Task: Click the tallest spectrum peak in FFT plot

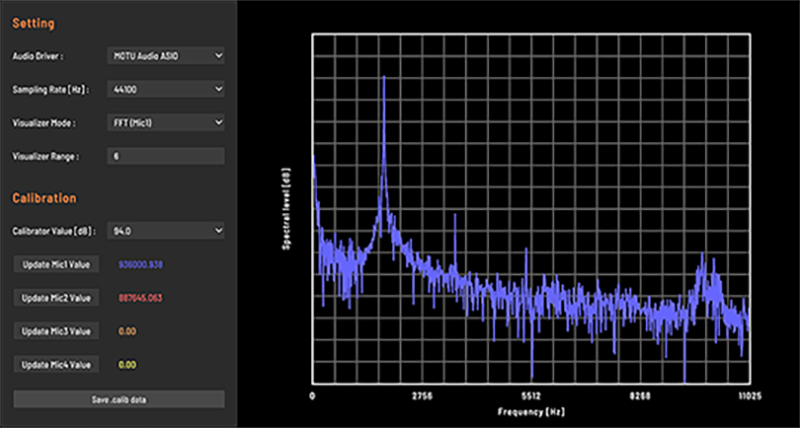Action: tap(384, 78)
